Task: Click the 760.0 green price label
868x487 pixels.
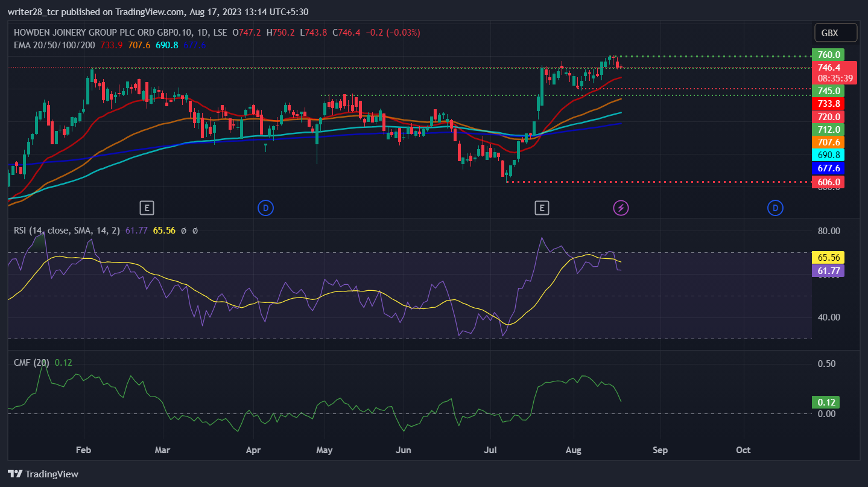Action: pyautogui.click(x=828, y=54)
